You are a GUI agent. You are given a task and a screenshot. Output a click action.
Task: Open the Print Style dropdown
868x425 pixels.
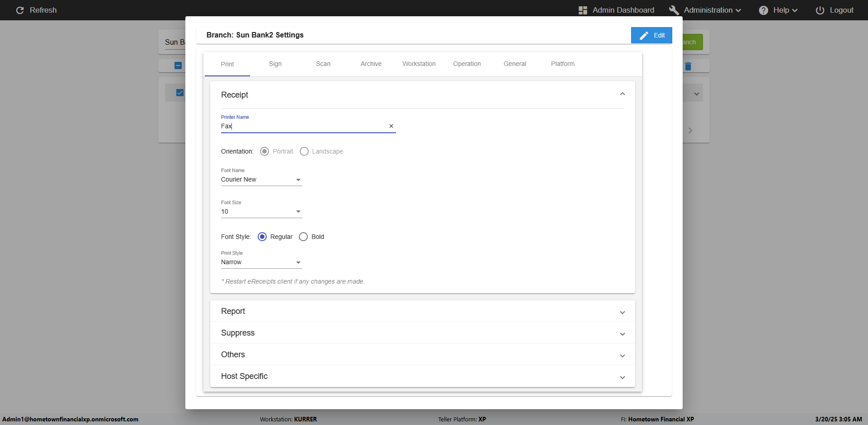261,262
